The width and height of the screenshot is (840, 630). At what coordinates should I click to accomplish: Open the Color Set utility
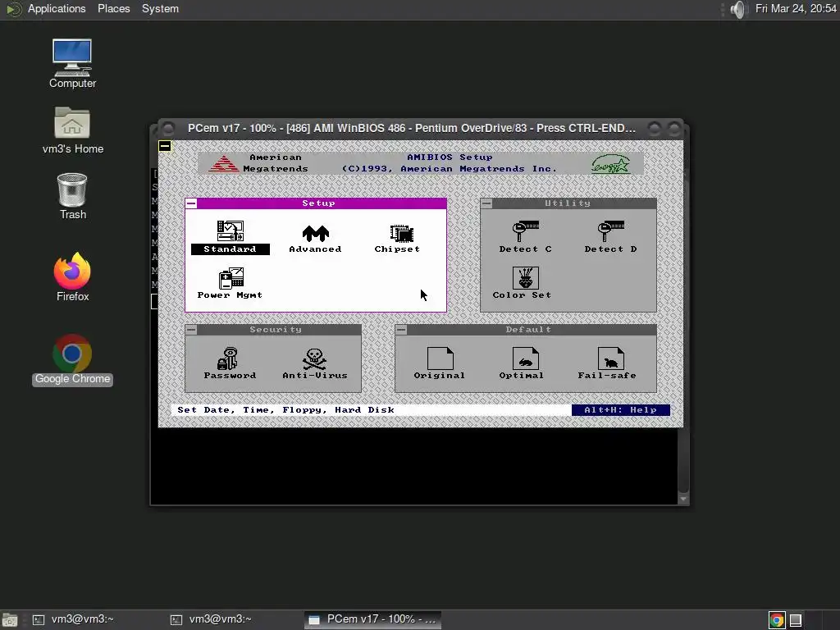coord(523,283)
